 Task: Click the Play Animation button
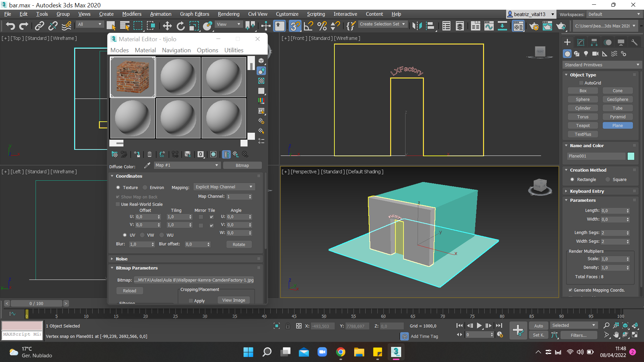point(479,325)
